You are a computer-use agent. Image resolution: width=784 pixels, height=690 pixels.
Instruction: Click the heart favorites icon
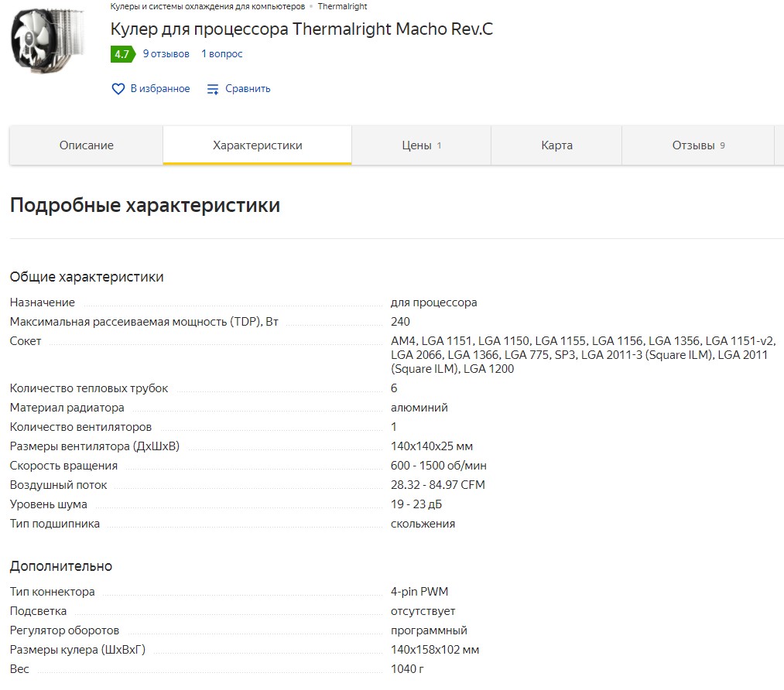coord(118,89)
